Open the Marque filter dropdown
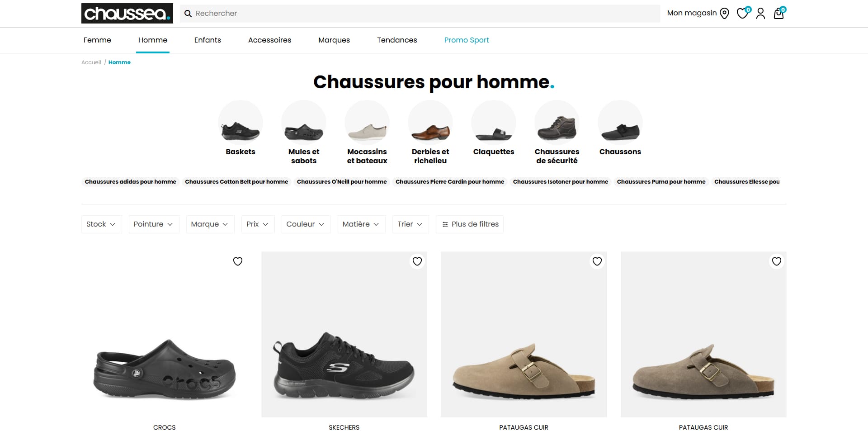Screen dimensions: 868x431 (x=210, y=224)
